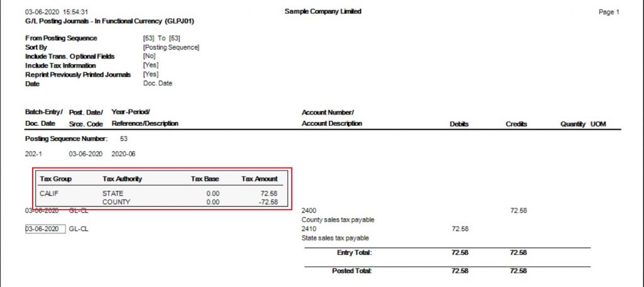Select the CALIF tax group cell

pos(49,193)
